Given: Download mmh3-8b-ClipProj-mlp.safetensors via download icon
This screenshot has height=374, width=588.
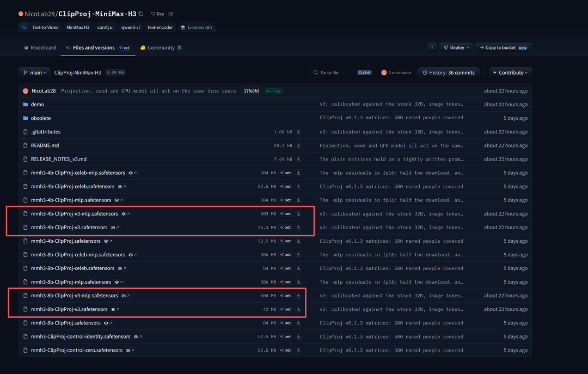Looking at the screenshot, I should [298, 282].
